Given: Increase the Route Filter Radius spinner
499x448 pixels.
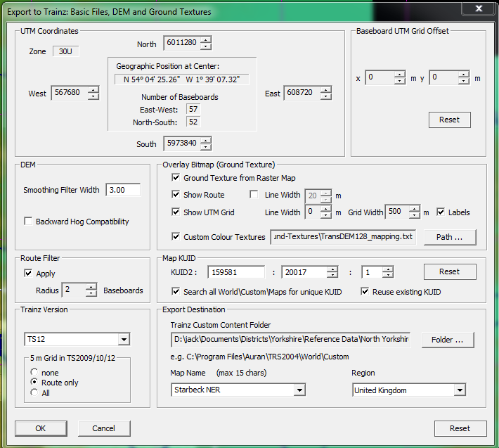Looking at the screenshot, I should coord(91,286).
